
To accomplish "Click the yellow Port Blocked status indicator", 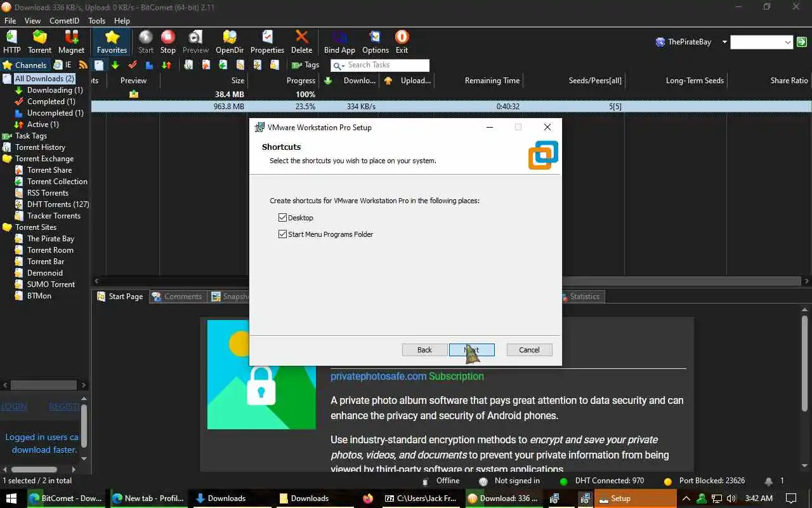I will coord(667,481).
